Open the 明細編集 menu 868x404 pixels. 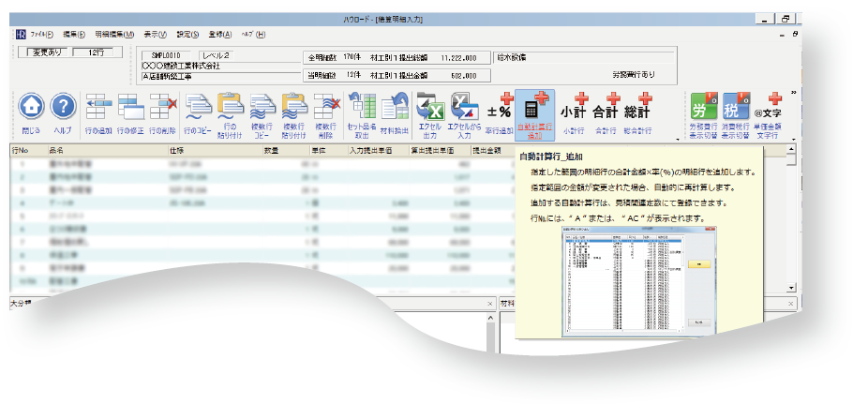click(114, 35)
